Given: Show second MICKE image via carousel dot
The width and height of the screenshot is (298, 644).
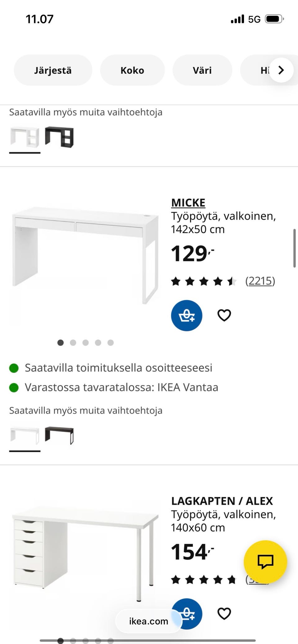Looking at the screenshot, I should (73, 342).
